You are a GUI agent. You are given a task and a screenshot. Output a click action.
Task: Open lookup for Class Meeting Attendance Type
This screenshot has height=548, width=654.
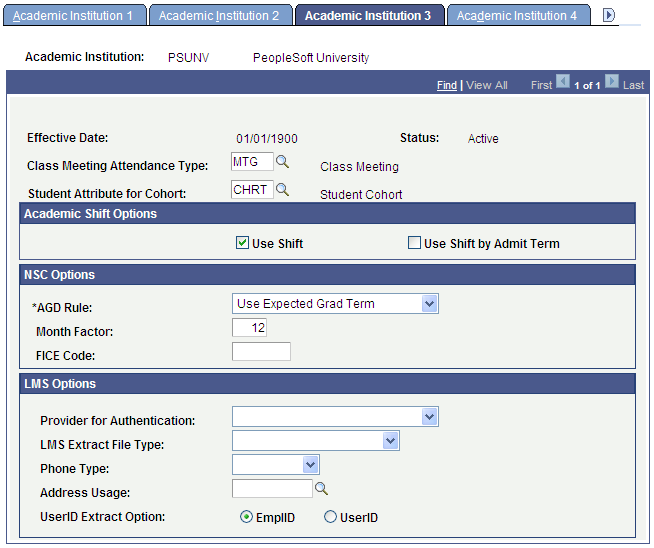pyautogui.click(x=282, y=162)
